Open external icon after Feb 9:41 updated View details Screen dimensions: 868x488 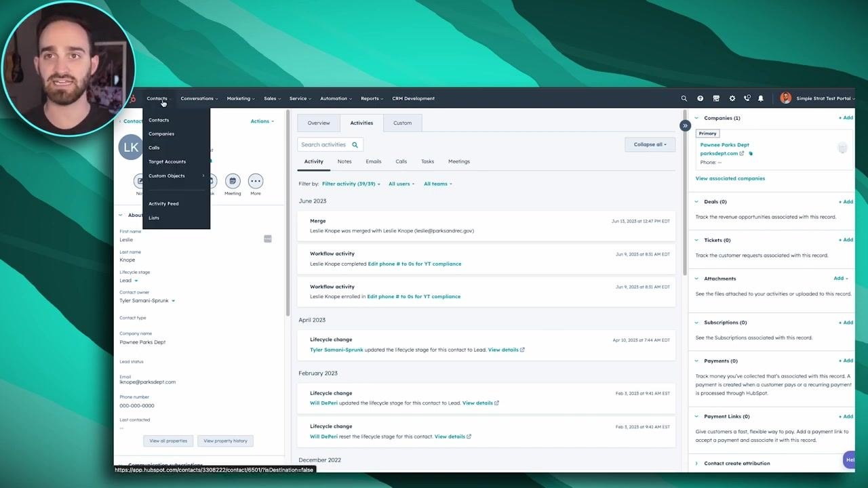click(496, 403)
